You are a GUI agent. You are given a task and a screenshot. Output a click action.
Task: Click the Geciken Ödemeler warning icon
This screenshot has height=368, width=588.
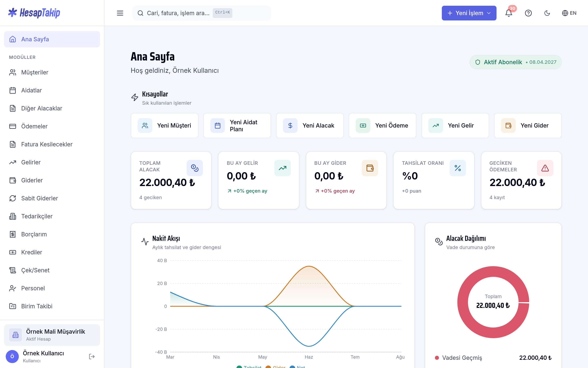click(x=545, y=168)
